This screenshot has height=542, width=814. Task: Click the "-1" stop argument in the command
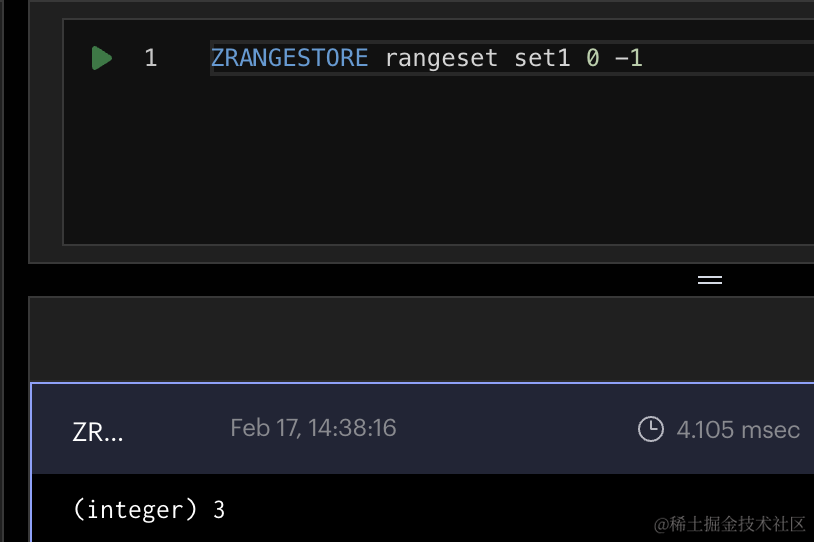628,58
